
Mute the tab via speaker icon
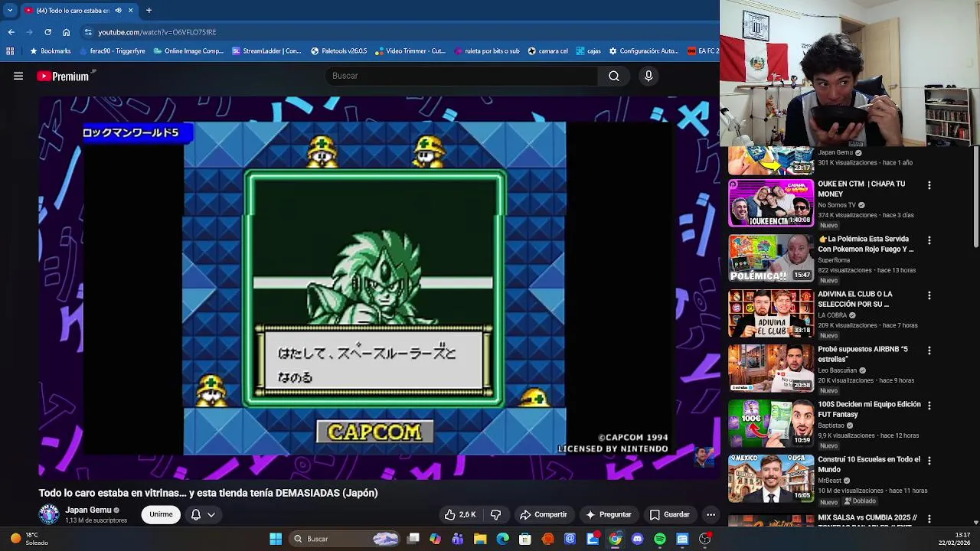[x=118, y=10]
